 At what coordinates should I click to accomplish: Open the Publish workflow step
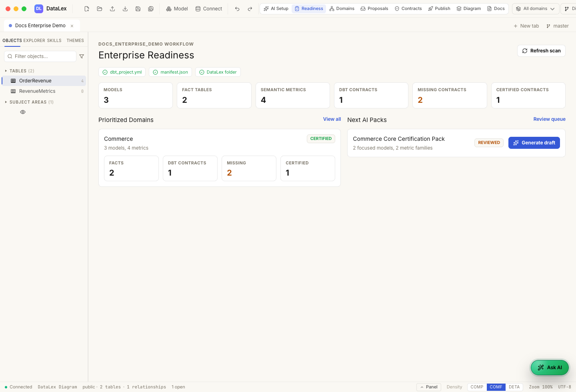(x=439, y=8)
